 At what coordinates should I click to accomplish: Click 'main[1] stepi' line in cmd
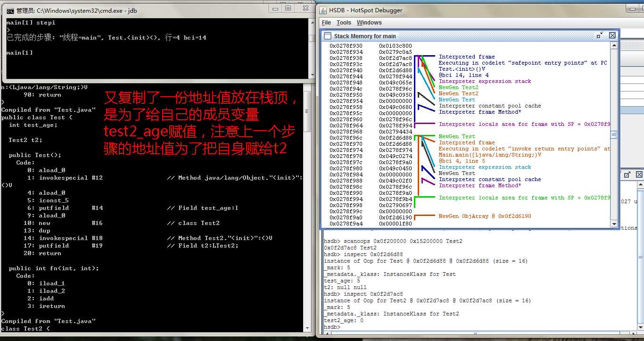31,22
